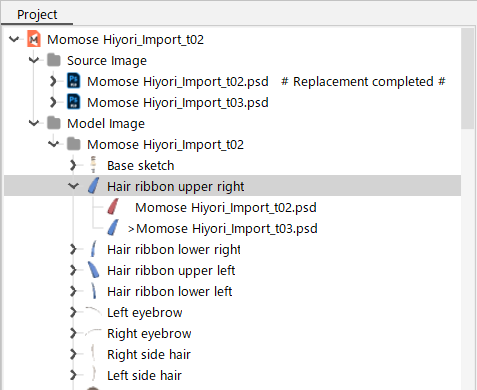Collapse the Source Image folder
477x390 pixels.
click(x=34, y=60)
